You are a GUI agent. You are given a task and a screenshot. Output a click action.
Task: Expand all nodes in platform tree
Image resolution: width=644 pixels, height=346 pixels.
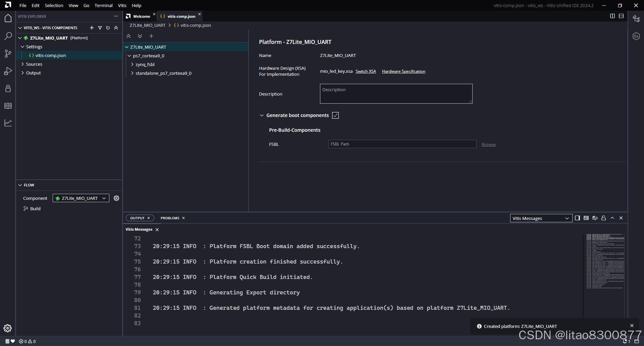tap(140, 36)
